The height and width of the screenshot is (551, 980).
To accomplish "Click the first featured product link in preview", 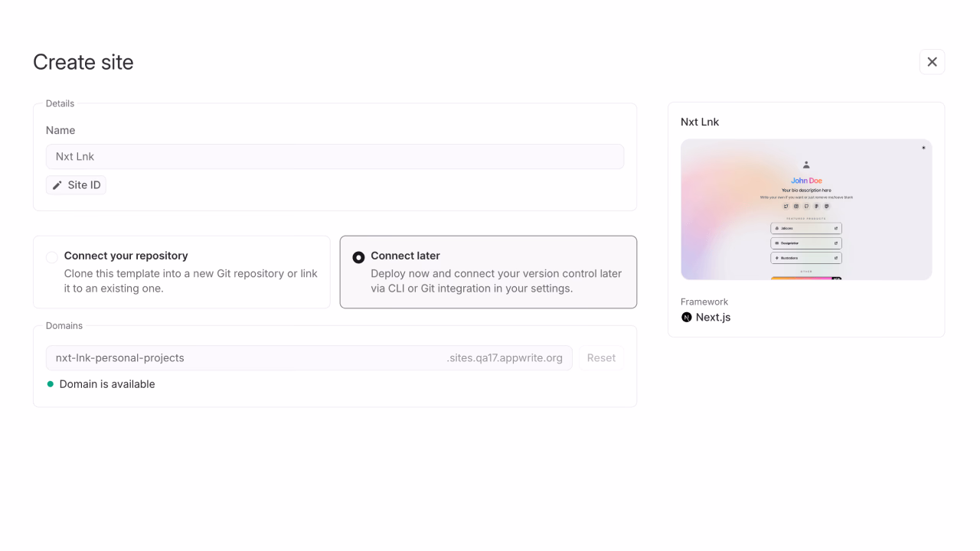I will [x=806, y=228].
